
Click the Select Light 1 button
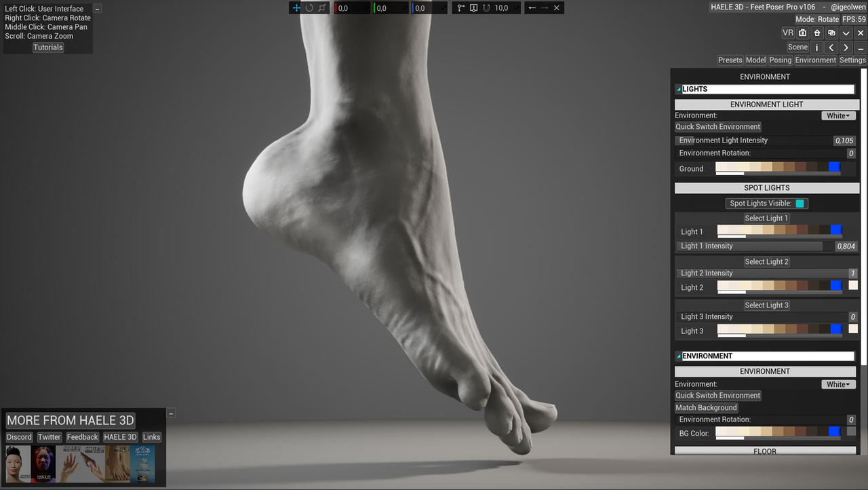point(766,219)
